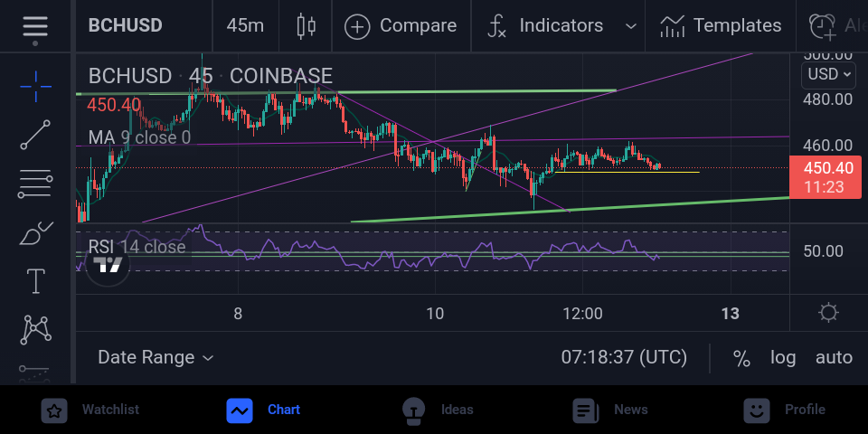This screenshot has width=868, height=434.
Task: Select the brush drawing tool
Action: coord(35,233)
